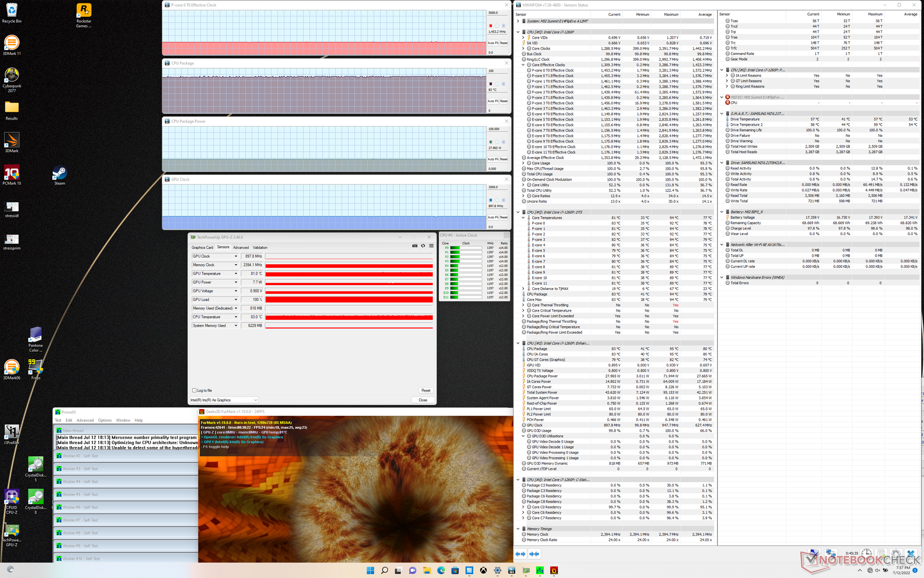
Task: Select Worker #5 Self-Test window in Prime95
Action: (126, 495)
